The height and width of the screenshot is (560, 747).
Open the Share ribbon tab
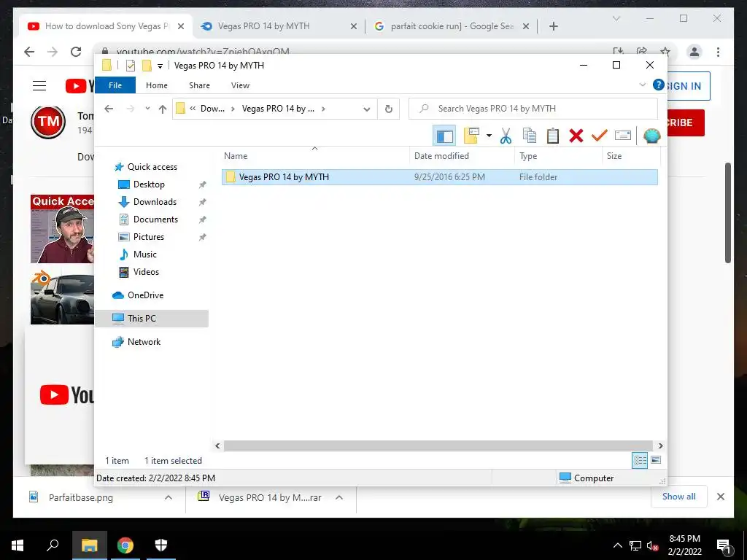click(x=199, y=85)
